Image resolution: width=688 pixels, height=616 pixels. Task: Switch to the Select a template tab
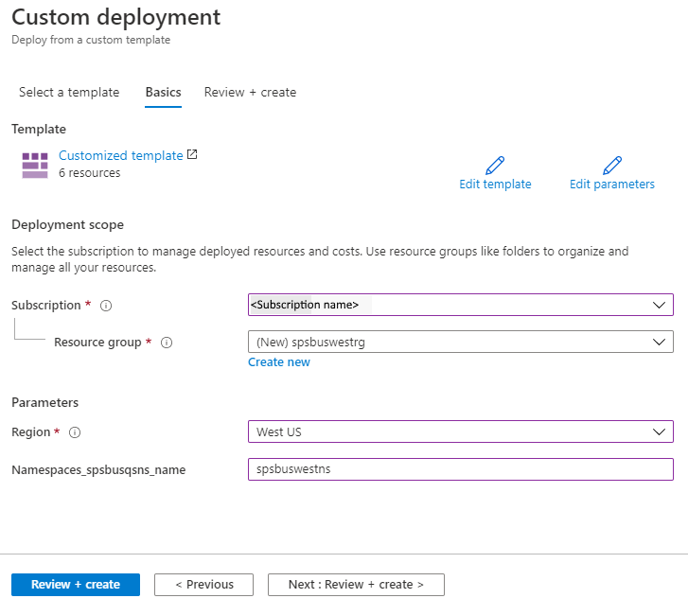69,93
